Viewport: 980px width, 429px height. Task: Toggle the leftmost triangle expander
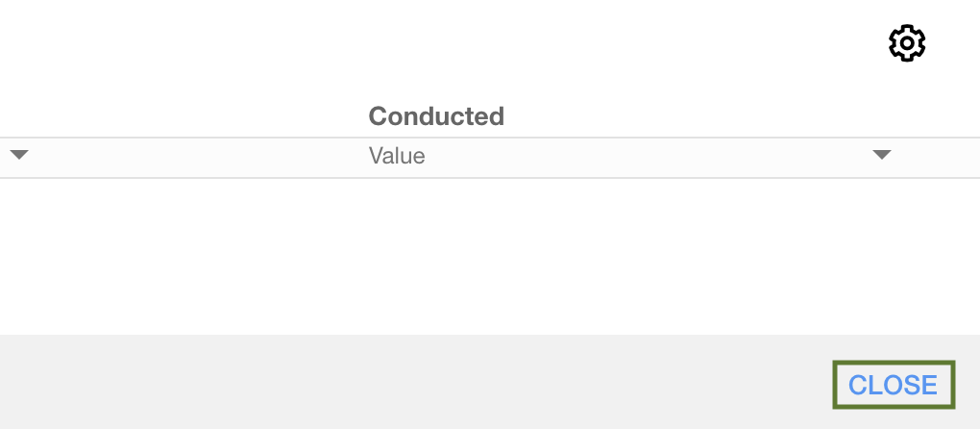click(18, 155)
